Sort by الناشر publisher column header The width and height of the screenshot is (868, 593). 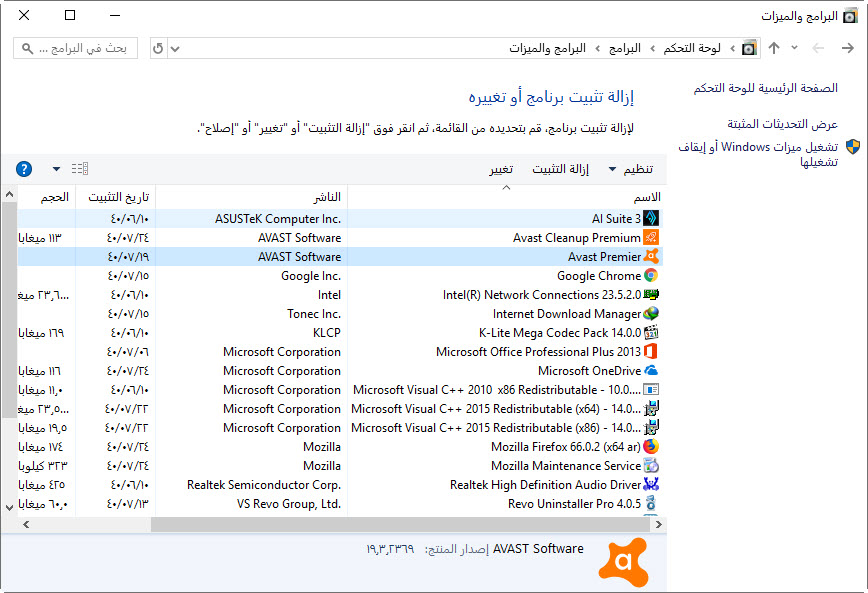coord(252,197)
